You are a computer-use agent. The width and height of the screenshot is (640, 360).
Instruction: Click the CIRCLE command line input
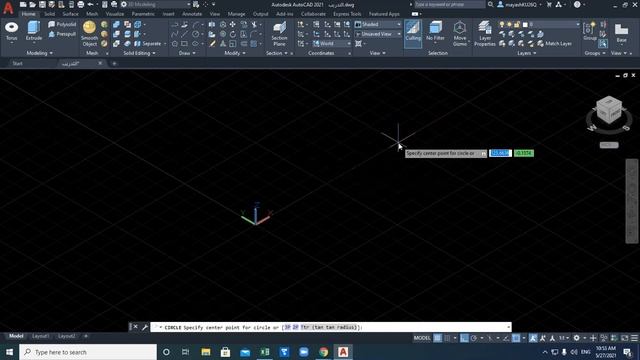pyautogui.click(x=331, y=327)
